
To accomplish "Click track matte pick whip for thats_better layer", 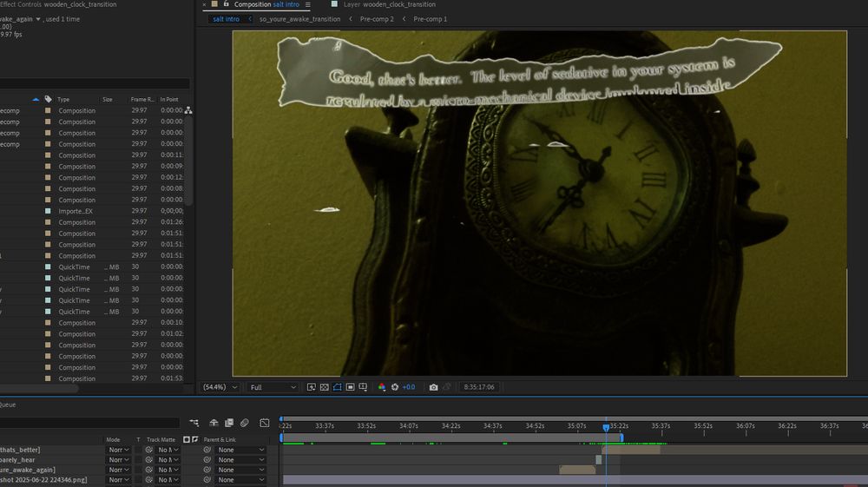I will click(x=149, y=450).
